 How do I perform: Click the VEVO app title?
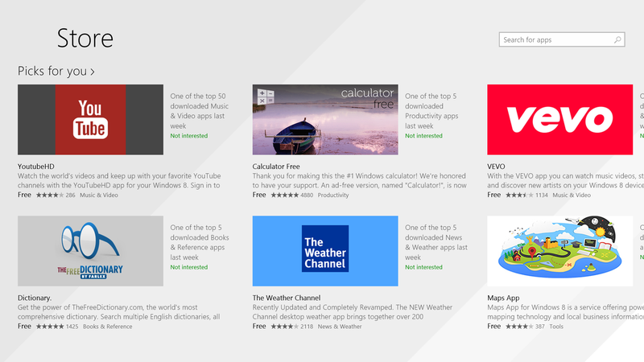point(496,167)
